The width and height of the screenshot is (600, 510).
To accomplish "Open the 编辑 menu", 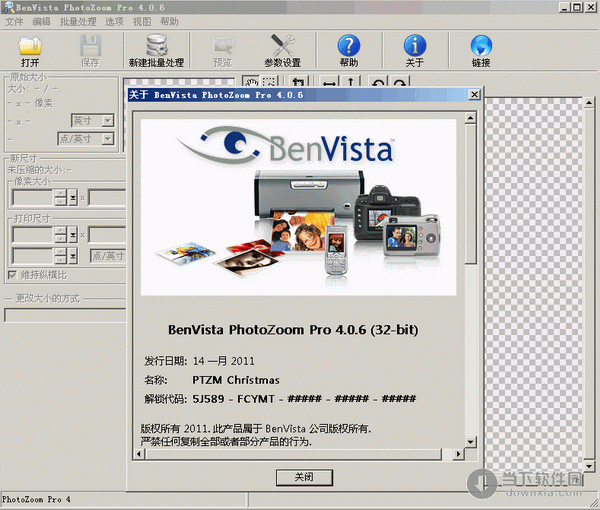I will [x=41, y=22].
